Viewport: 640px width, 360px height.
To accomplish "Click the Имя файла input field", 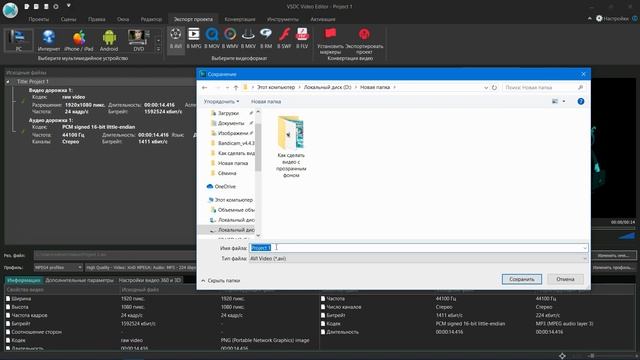I will [x=416, y=248].
